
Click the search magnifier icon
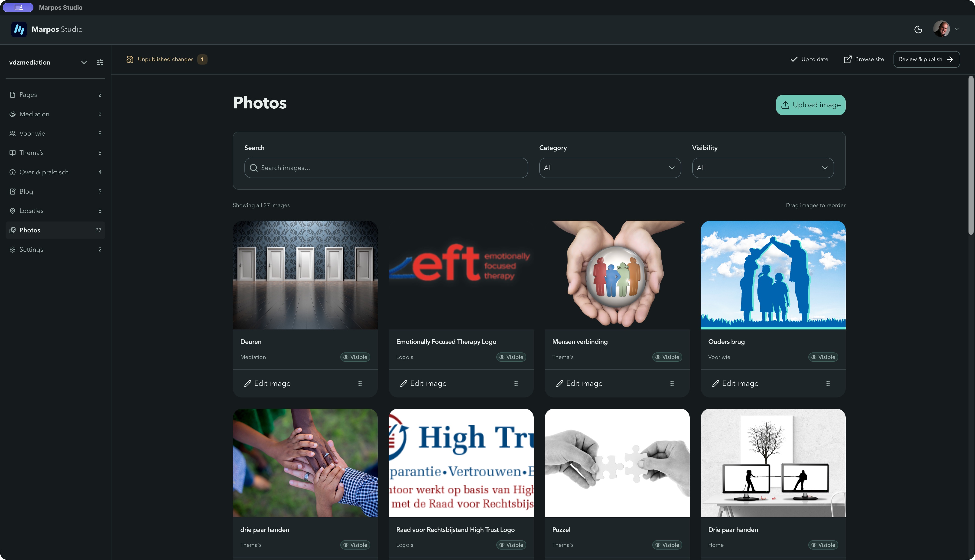(x=253, y=168)
